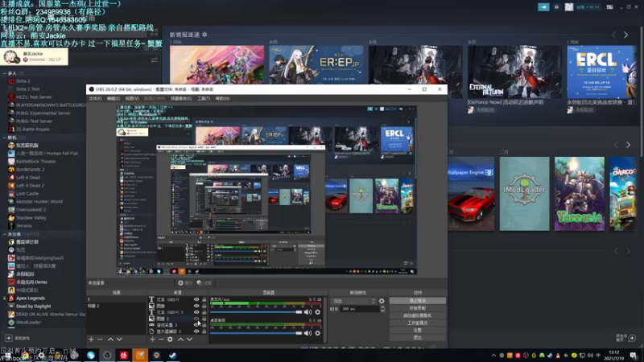Open Steam filter options icon in library
The height and width of the screenshot is (362, 644).
(154, 60)
